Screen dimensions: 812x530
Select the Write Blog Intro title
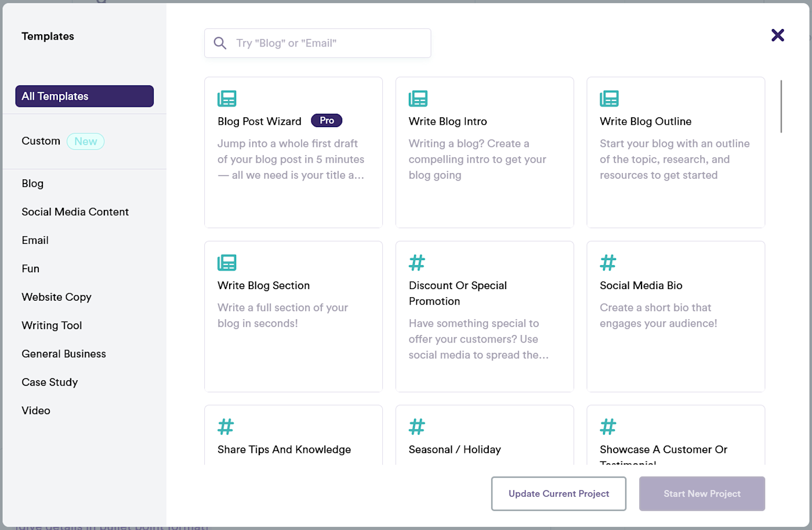[x=448, y=121]
